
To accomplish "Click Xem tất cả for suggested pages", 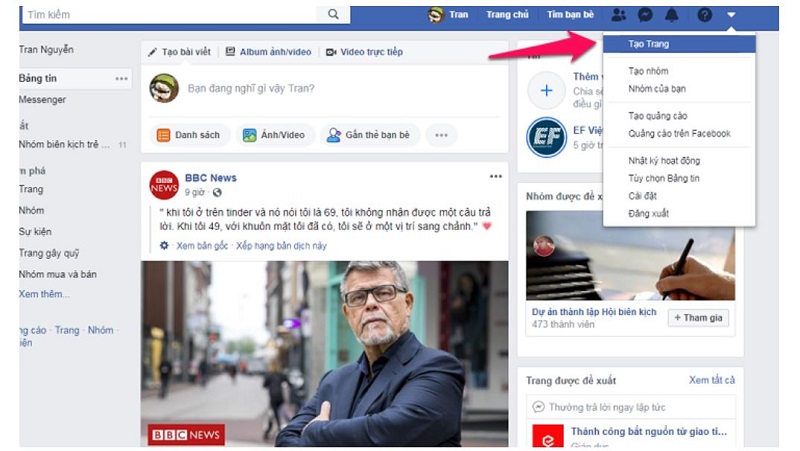I will click(x=712, y=380).
